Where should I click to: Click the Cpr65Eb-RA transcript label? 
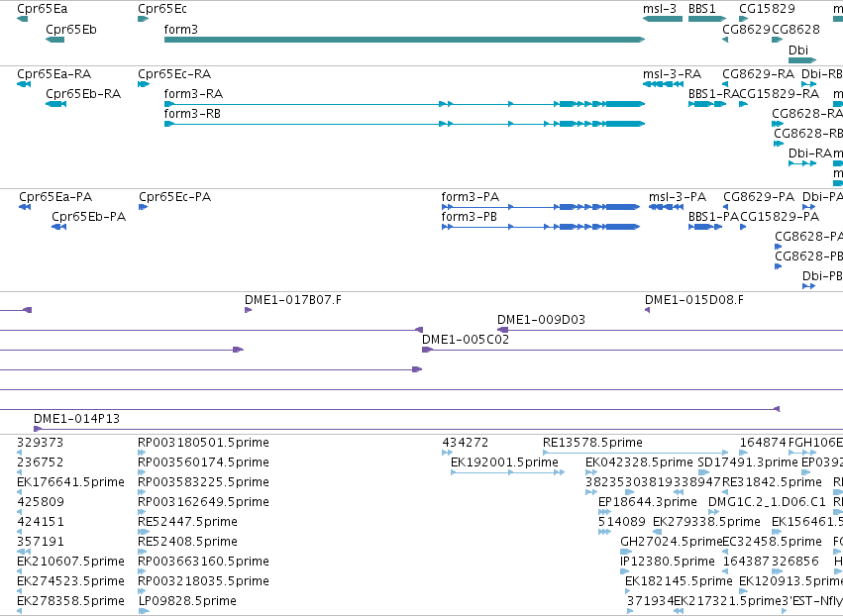83,94
